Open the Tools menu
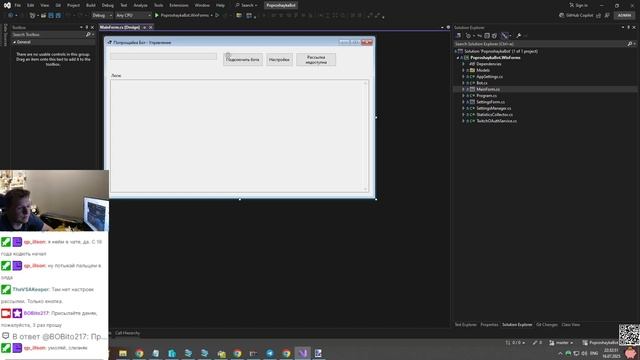 click(x=158, y=5)
